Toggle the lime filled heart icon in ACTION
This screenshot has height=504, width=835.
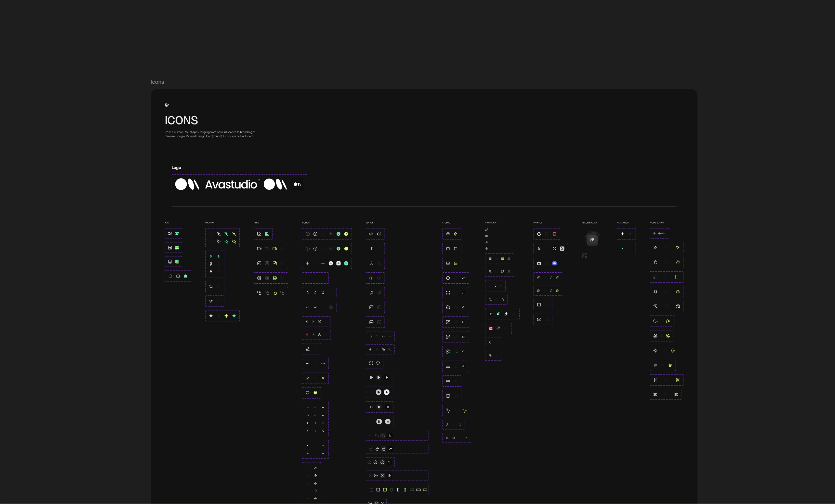click(x=315, y=393)
